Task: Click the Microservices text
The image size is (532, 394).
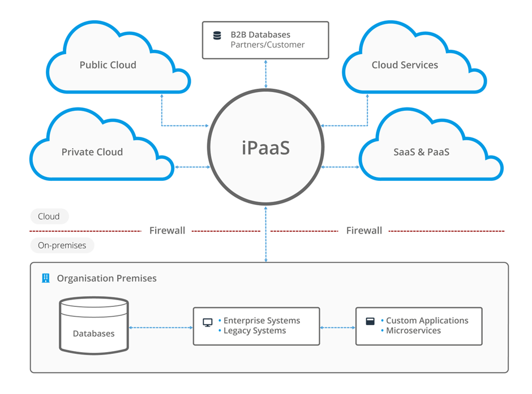Action: [x=414, y=331]
